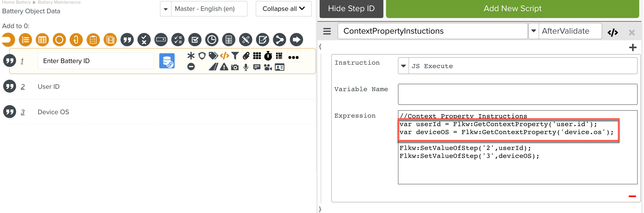This screenshot has width=644, height=213.
Task: Click the stopwatch timer icon
Action: click(268, 56)
